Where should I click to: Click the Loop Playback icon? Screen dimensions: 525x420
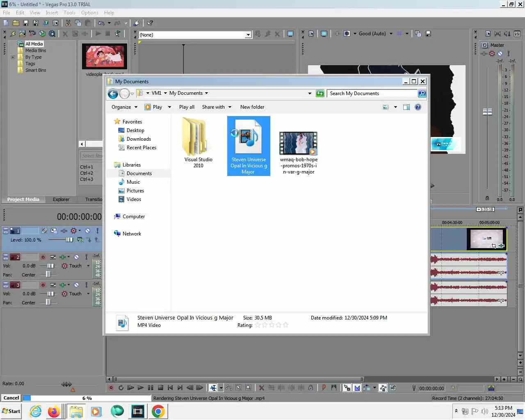[121, 388]
